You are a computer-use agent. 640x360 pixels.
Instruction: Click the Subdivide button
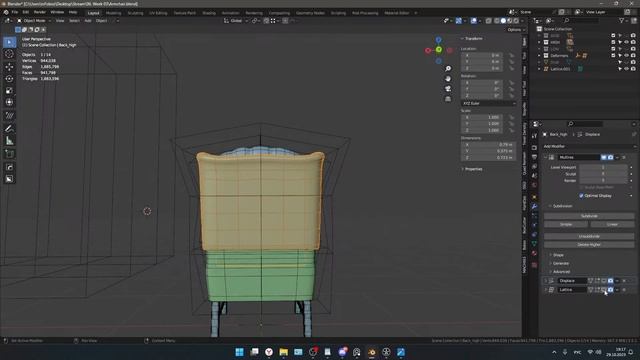click(589, 216)
